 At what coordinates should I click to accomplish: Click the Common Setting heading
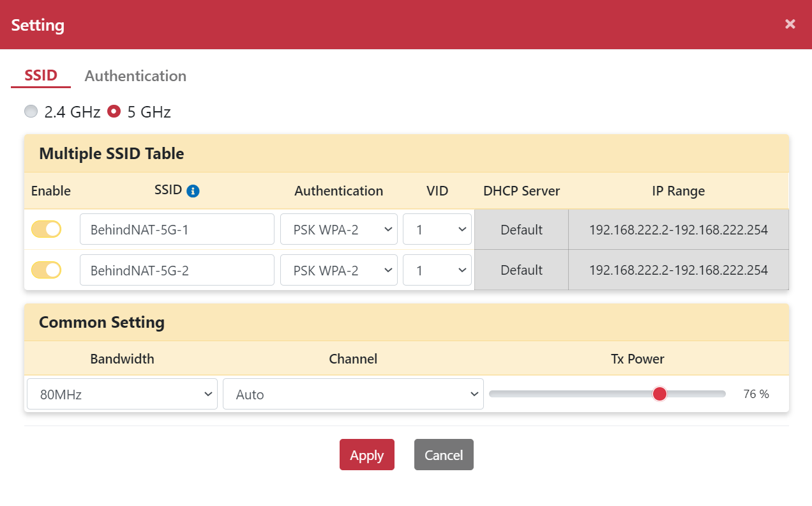101,322
